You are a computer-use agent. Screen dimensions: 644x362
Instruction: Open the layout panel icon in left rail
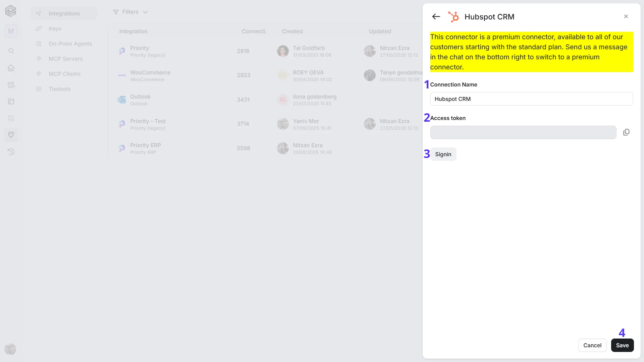(11, 101)
